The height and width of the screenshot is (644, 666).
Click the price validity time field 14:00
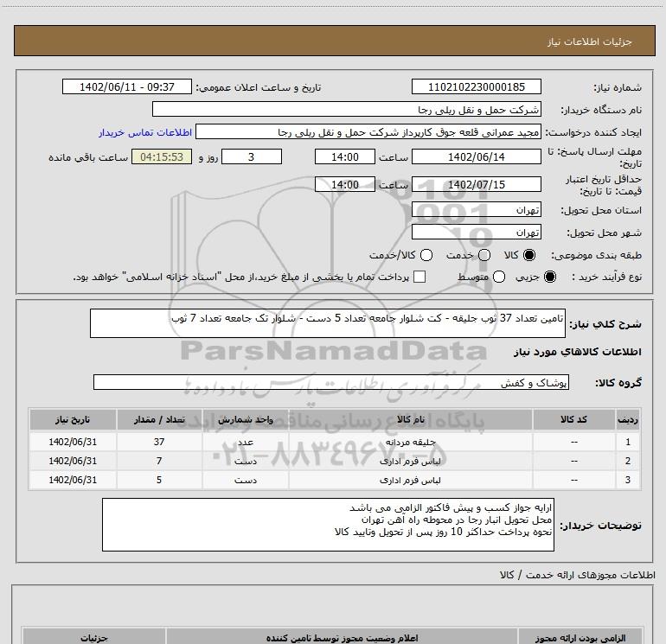[x=345, y=184]
